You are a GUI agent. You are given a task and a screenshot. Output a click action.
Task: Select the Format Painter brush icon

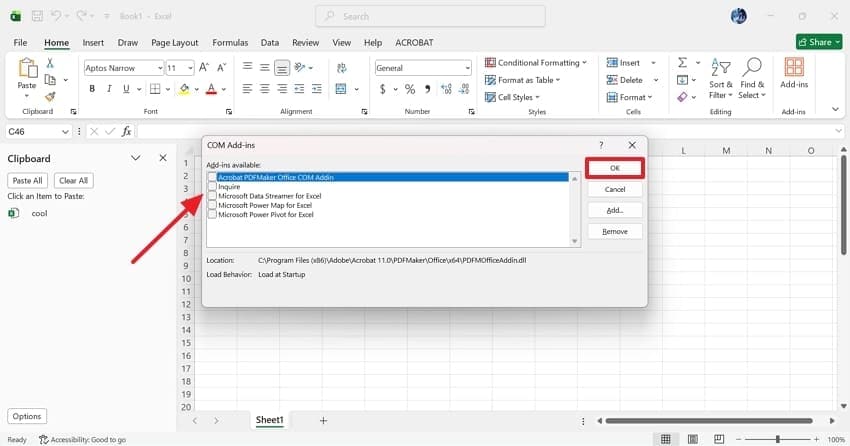pyautogui.click(x=50, y=96)
